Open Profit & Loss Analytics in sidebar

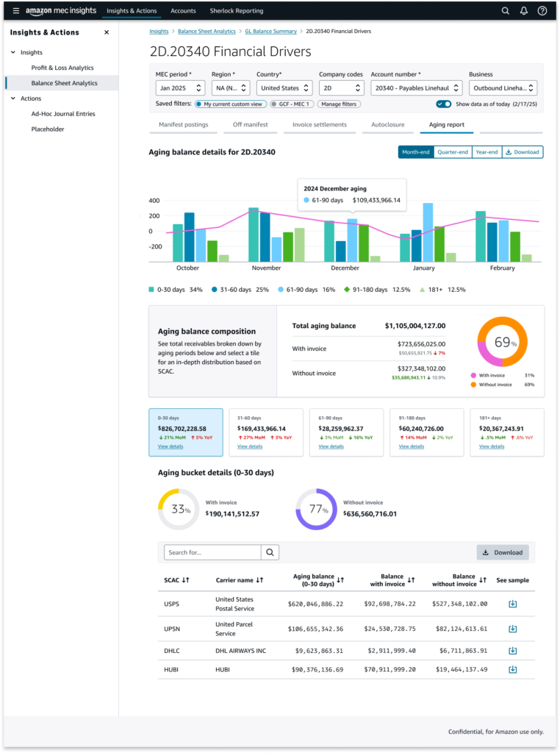(62, 68)
